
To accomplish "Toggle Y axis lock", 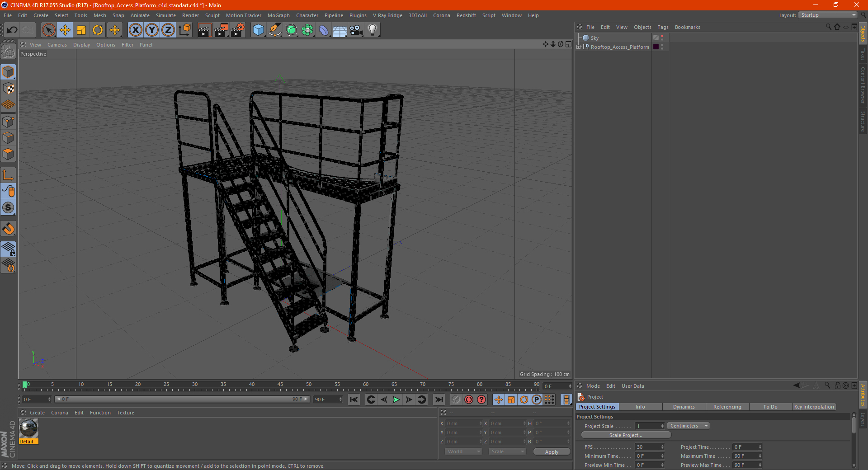I will pos(152,30).
